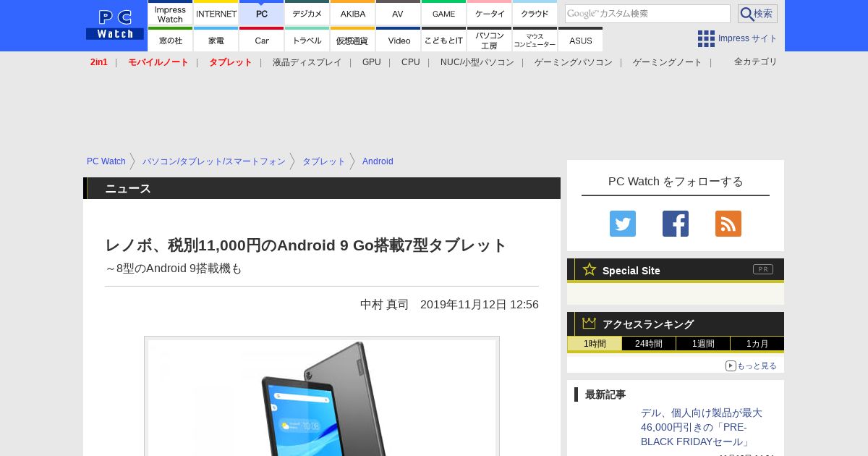The height and width of the screenshot is (456, 868).
Task: Open the 家電 nav tab
Action: [x=216, y=39]
